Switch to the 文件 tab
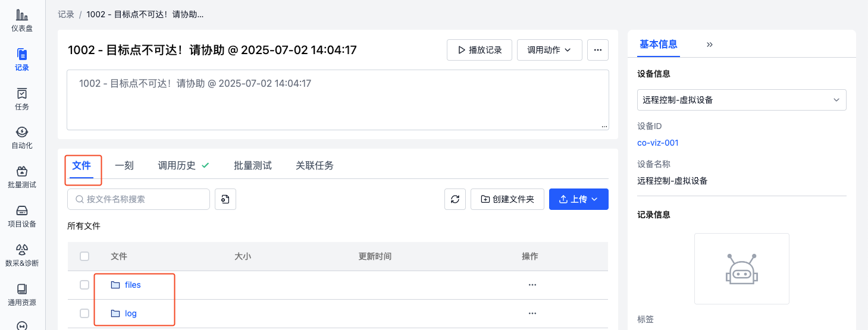Screen dimensions: 868x330 coord(82,165)
